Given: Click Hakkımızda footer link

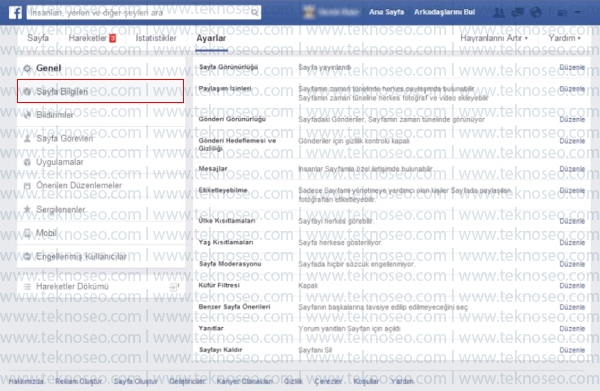Looking at the screenshot, I should point(26,381).
